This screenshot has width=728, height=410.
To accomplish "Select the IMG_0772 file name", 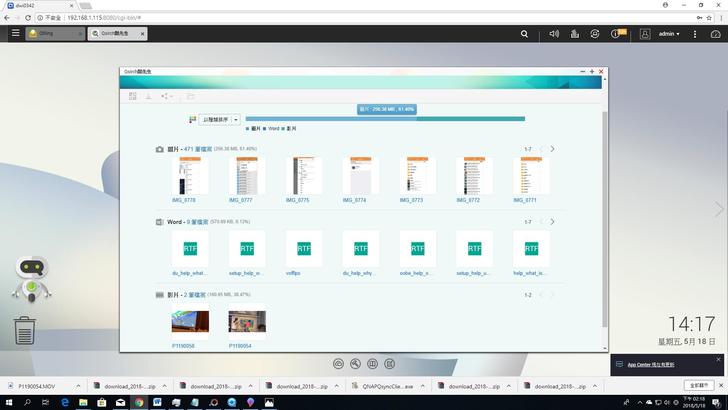I will tap(468, 200).
